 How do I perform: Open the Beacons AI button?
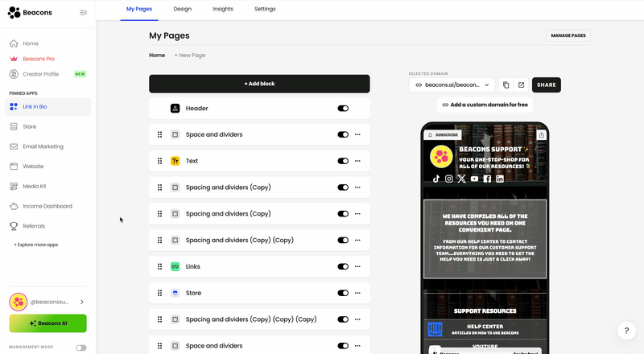click(x=47, y=323)
